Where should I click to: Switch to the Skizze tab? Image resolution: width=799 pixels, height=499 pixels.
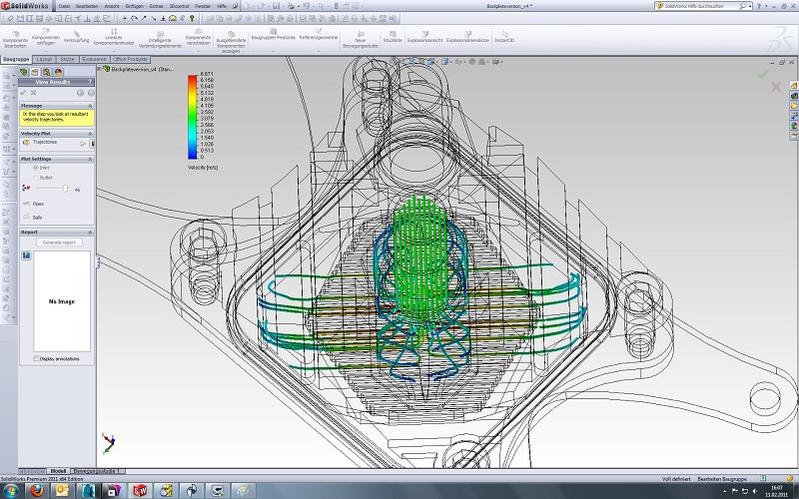click(x=67, y=60)
